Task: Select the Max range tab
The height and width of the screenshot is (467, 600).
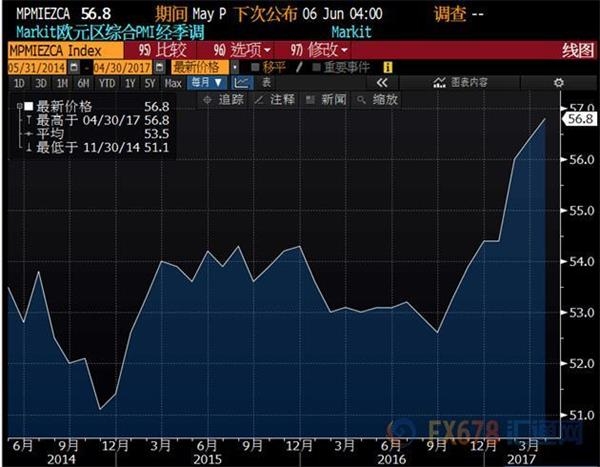Action: click(x=173, y=83)
